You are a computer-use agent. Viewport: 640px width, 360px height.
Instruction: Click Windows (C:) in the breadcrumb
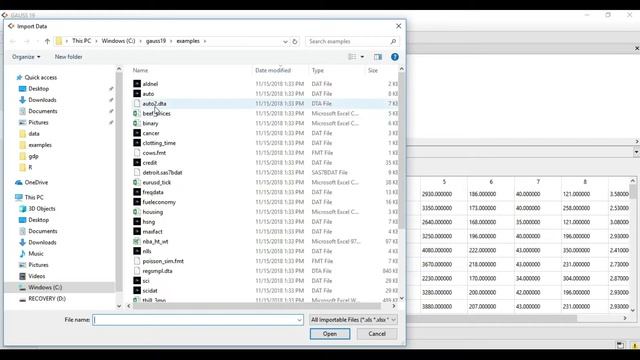[118, 41]
